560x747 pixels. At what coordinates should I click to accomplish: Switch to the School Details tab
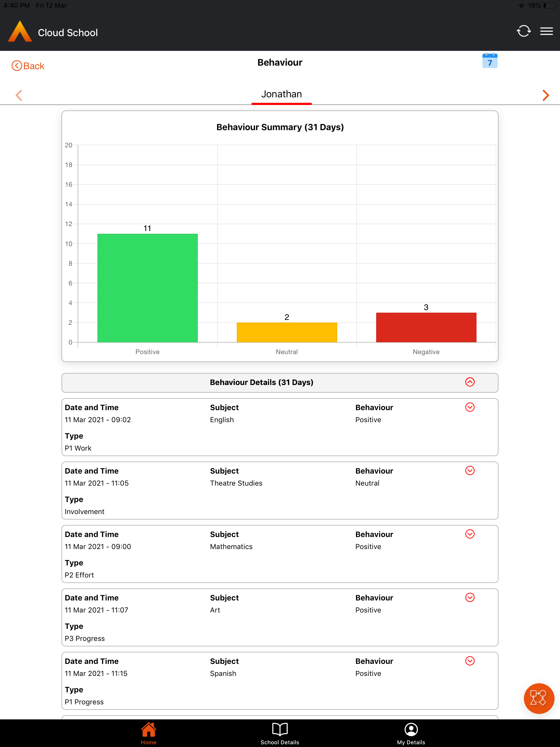pos(280,733)
